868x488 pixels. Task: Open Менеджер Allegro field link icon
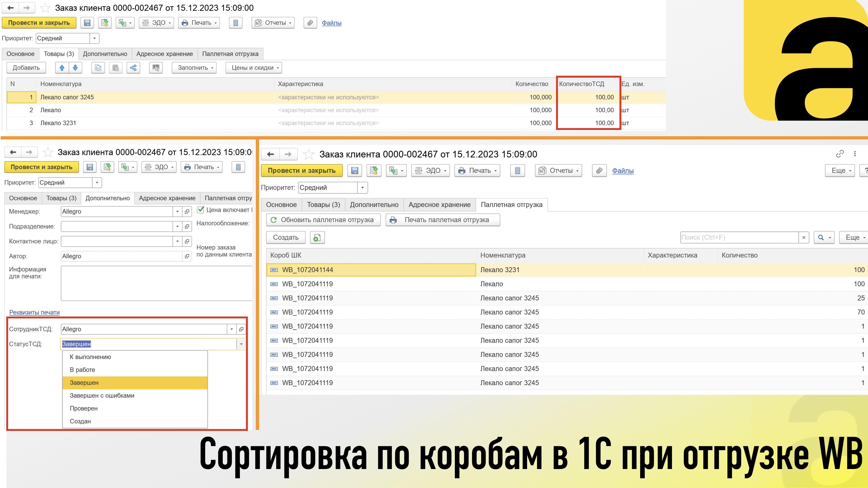pyautogui.click(x=187, y=211)
